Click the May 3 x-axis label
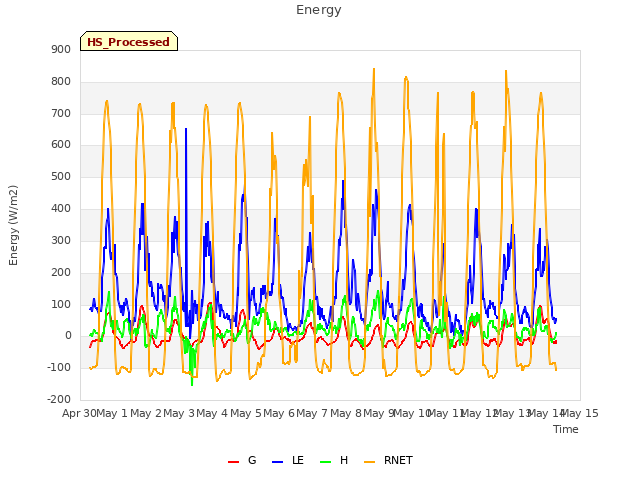 pos(179,414)
